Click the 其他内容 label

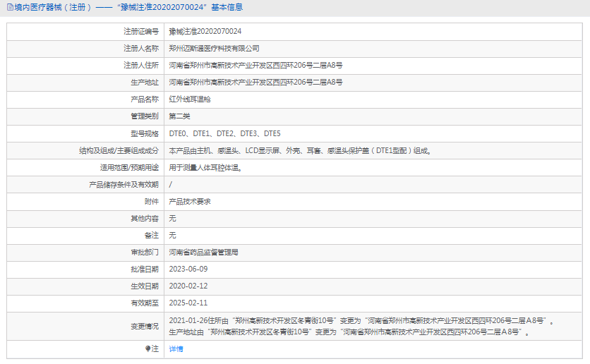point(145,219)
